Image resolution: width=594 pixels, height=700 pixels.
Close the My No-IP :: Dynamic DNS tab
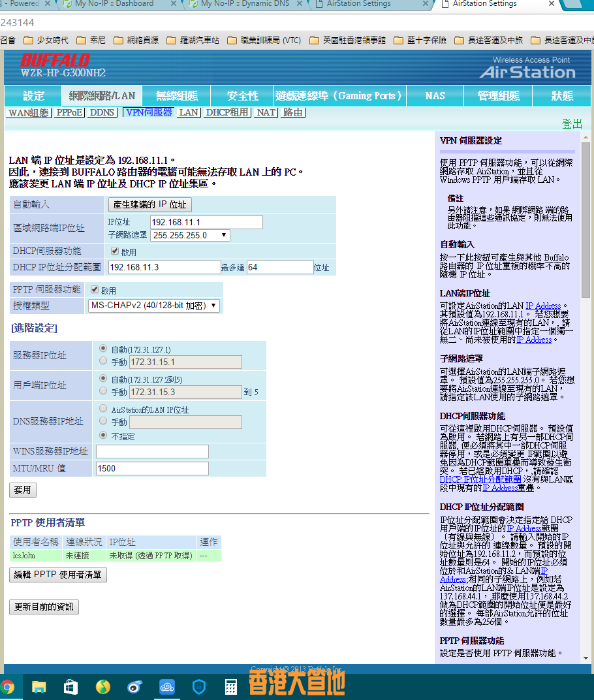pos(300,3)
